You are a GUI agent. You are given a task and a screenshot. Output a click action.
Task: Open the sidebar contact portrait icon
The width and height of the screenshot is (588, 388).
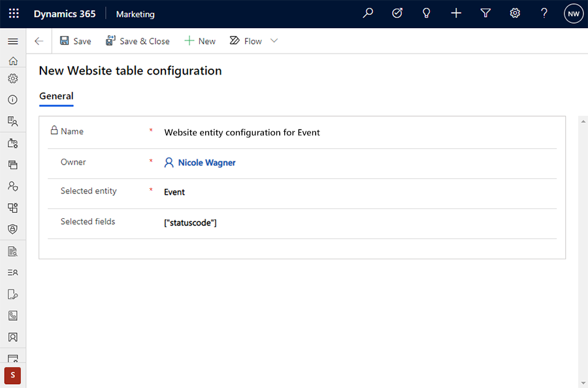click(13, 337)
